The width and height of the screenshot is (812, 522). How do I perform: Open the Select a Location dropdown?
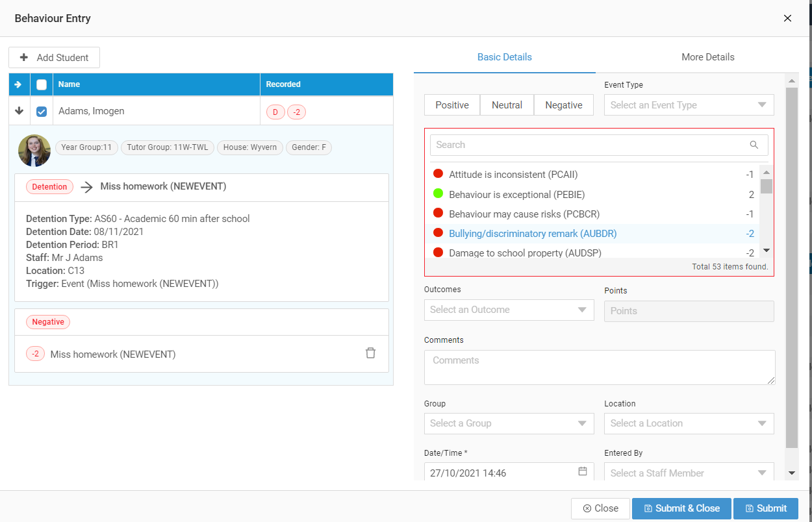pyautogui.click(x=689, y=423)
